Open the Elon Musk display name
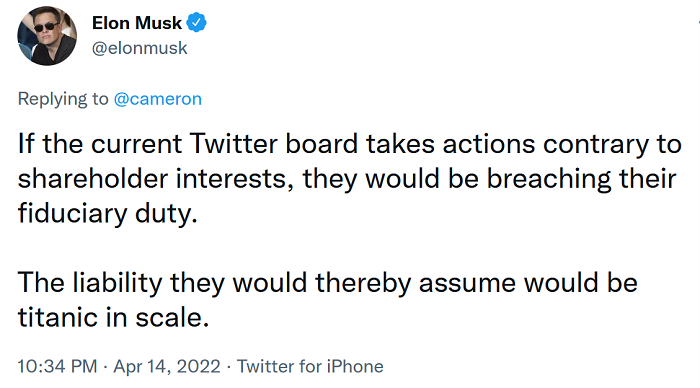Viewport: 700px width, 388px height. click(137, 23)
